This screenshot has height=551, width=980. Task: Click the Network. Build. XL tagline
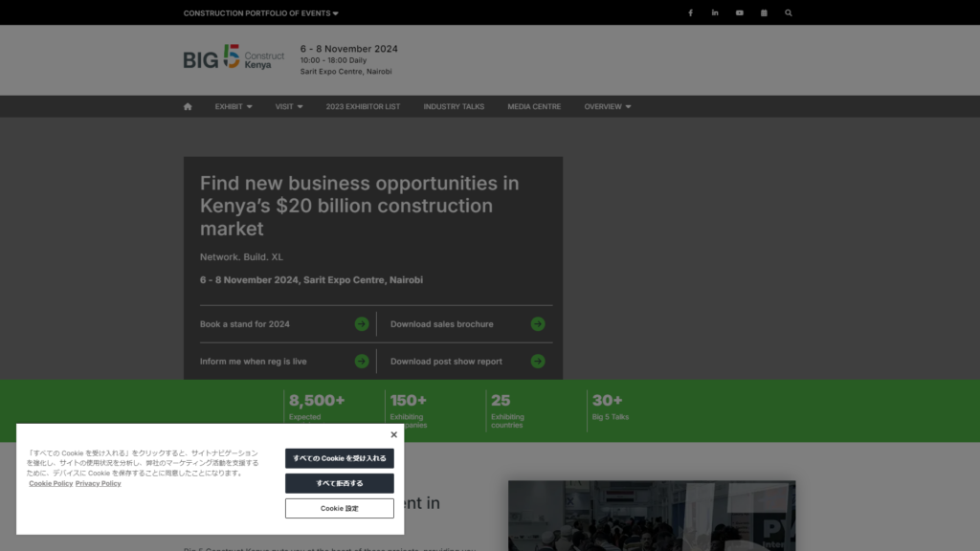click(x=241, y=256)
